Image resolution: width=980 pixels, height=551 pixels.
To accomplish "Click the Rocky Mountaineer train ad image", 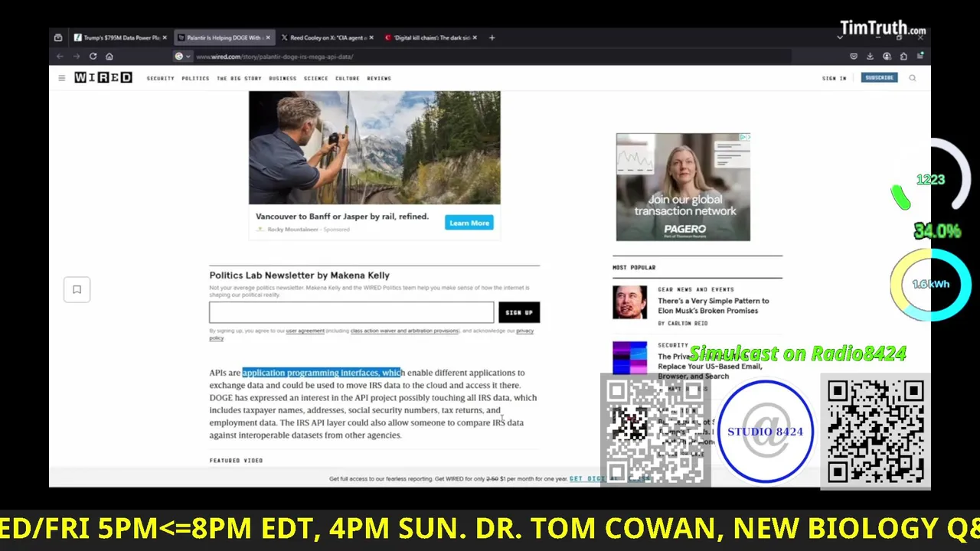I will click(x=374, y=148).
